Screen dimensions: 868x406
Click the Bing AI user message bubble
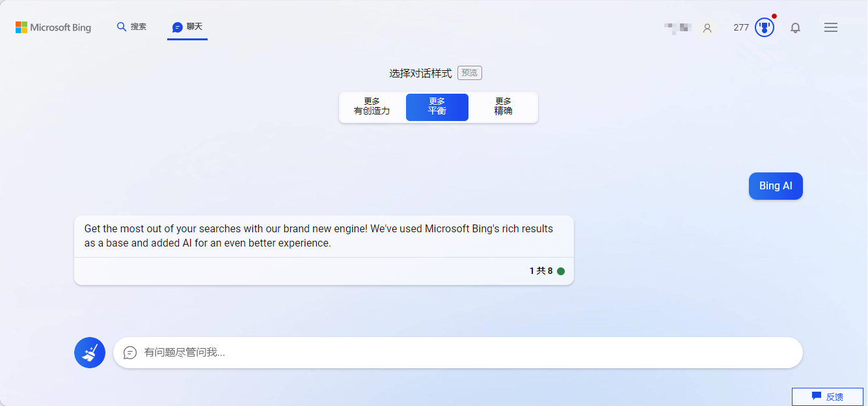776,186
